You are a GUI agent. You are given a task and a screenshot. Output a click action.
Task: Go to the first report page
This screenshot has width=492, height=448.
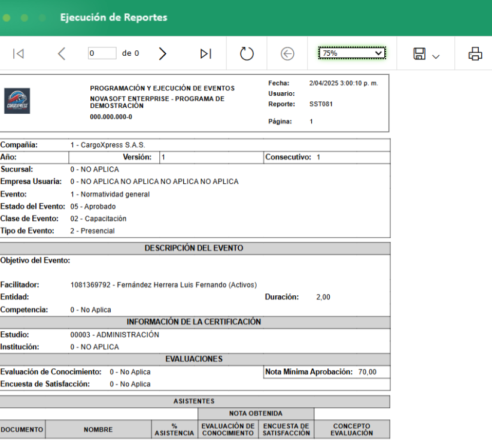point(18,53)
